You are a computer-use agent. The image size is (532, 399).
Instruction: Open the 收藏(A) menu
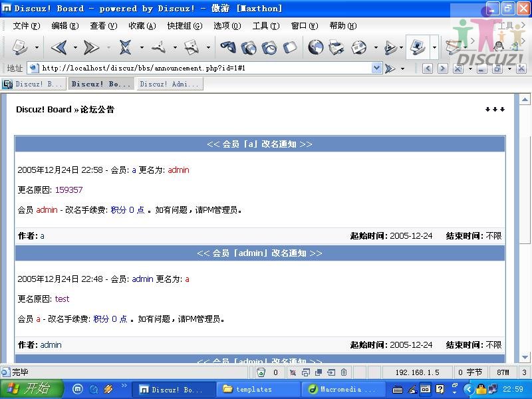tap(142, 26)
